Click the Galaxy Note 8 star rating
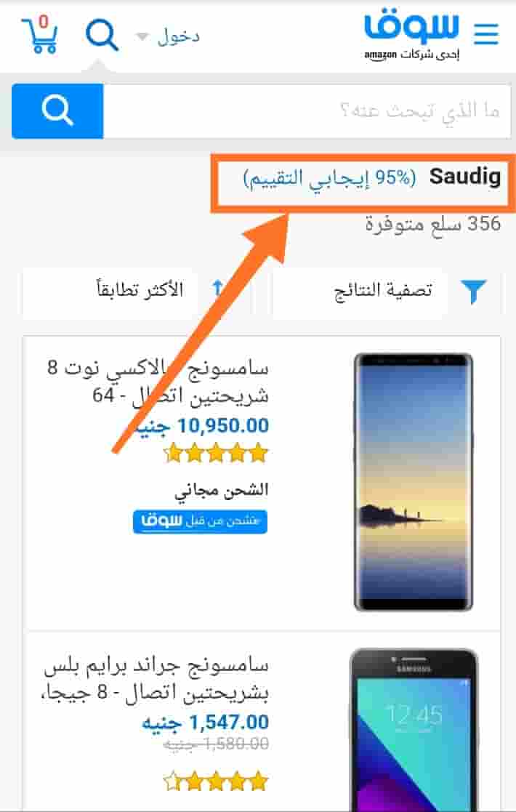516x812 pixels. [216, 454]
